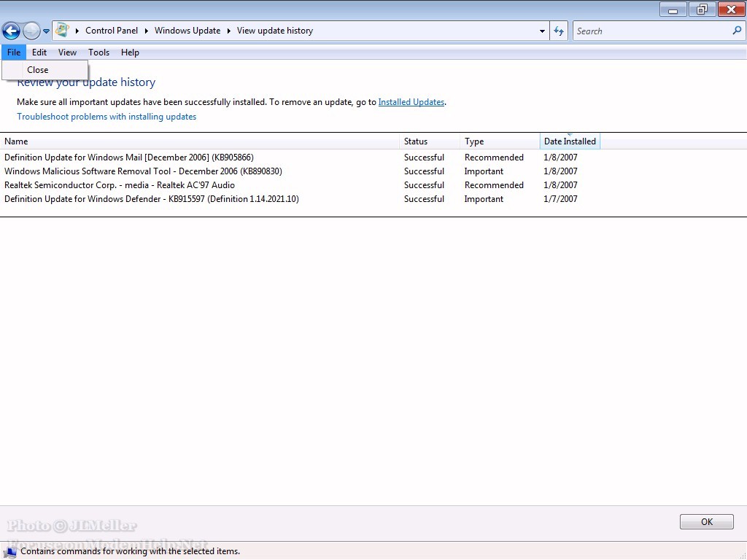
Task: Choose Close from the File menu
Action: click(x=38, y=70)
